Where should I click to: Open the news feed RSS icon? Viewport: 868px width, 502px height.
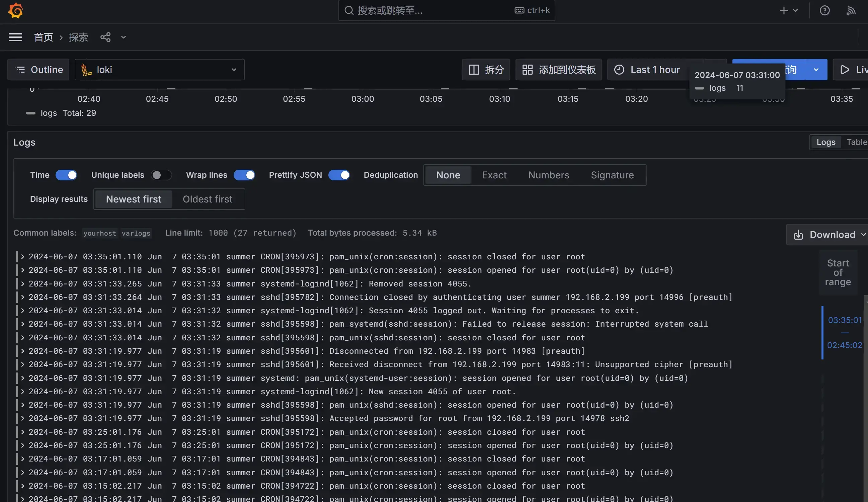click(x=851, y=11)
